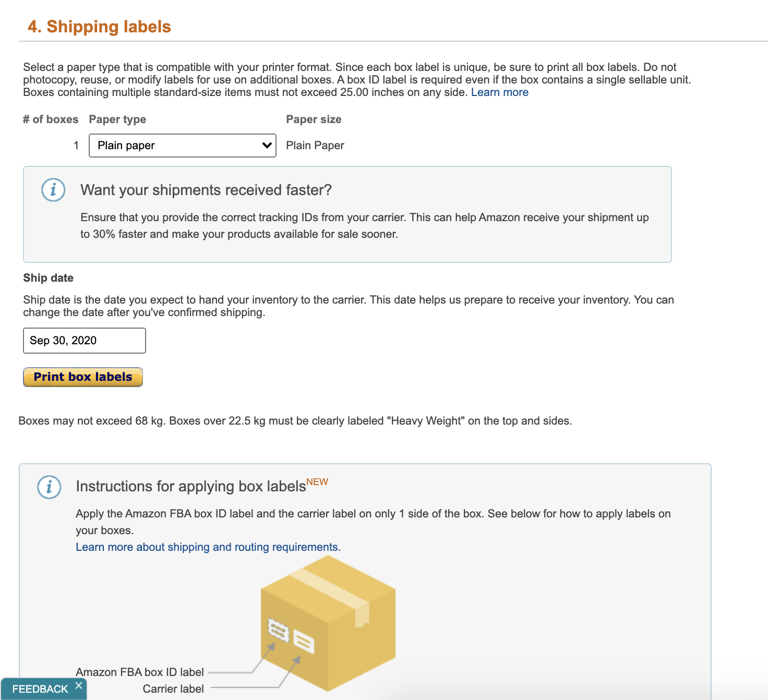Click the info icon beside shipment speed tip
Image resolution: width=768 pixels, height=700 pixels.
[53, 190]
